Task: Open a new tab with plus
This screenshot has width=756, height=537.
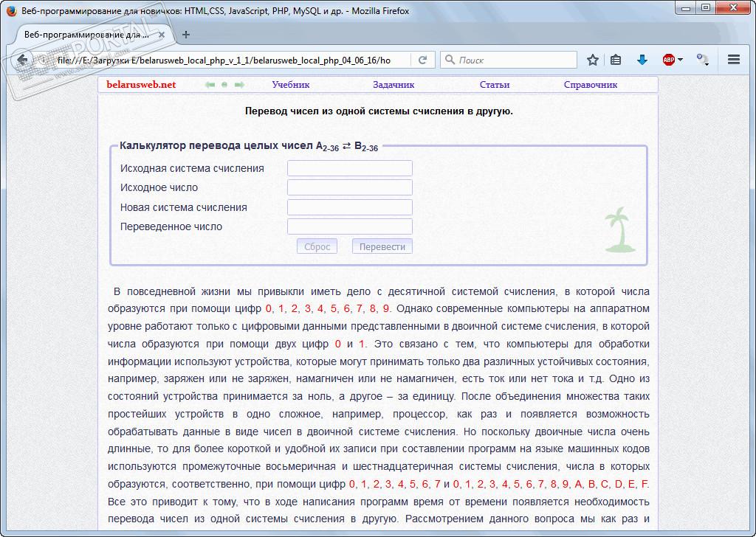Action: point(185,35)
